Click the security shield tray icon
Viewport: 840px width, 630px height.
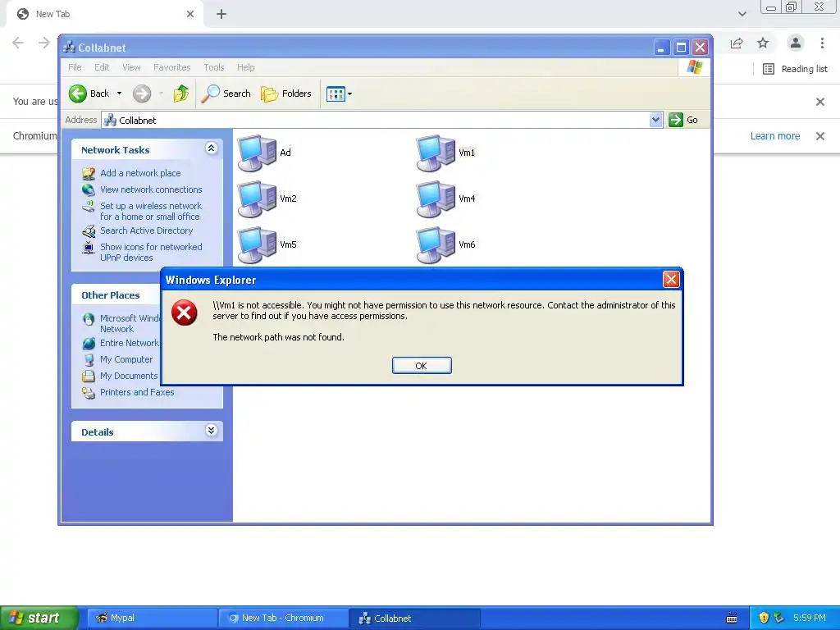coord(764,618)
